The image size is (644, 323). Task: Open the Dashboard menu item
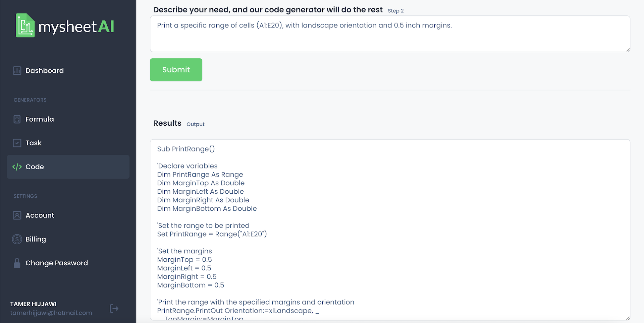pyautogui.click(x=45, y=71)
